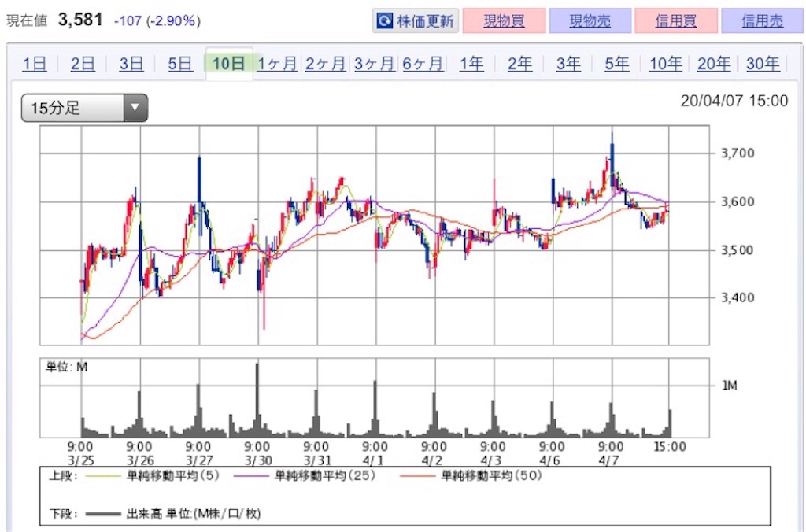Click the 現物売 cash sell button

[x=590, y=20]
